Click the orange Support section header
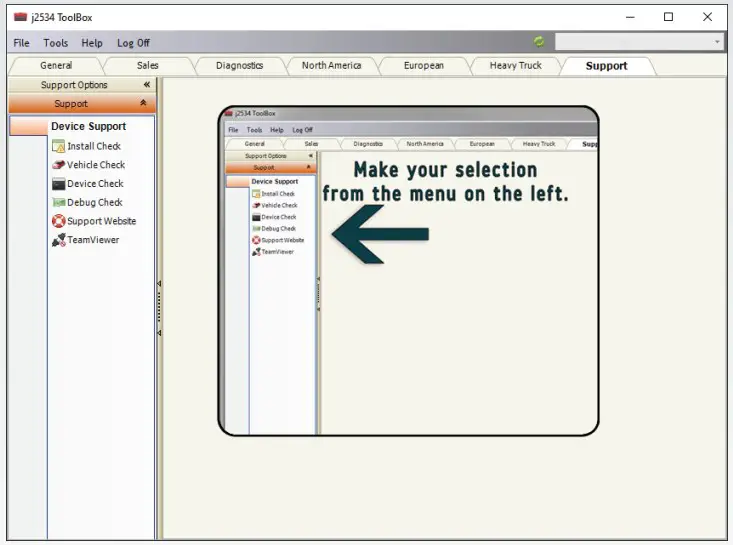 [82, 103]
